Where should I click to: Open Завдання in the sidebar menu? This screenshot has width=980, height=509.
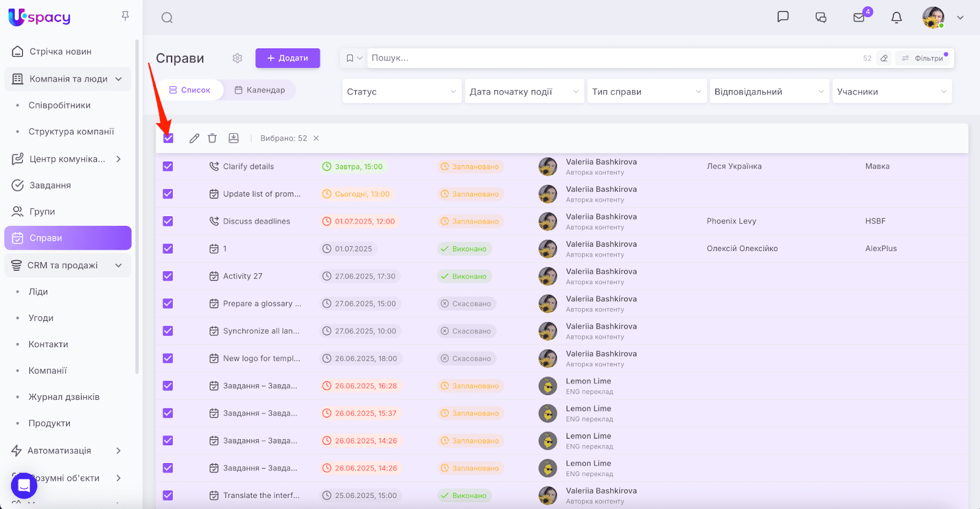(x=50, y=185)
